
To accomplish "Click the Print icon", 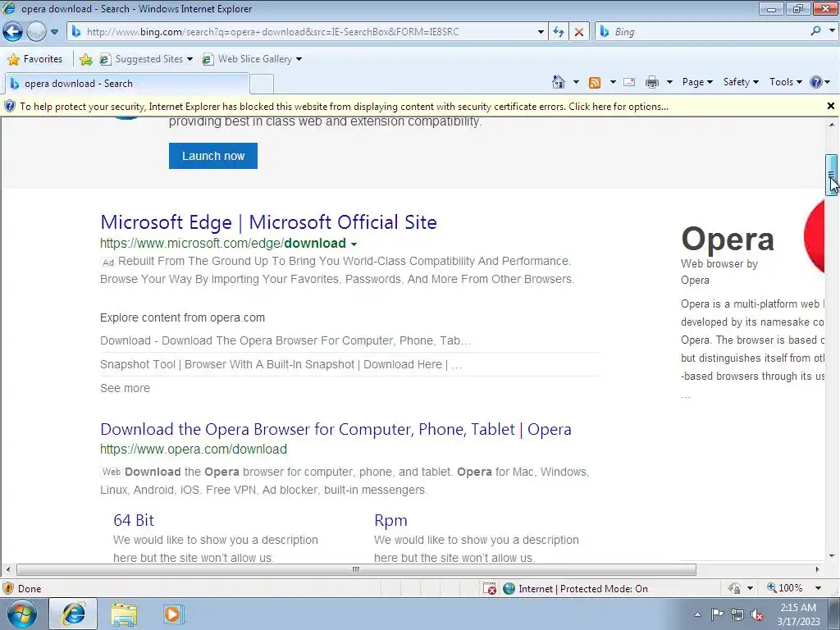I will coord(651,82).
